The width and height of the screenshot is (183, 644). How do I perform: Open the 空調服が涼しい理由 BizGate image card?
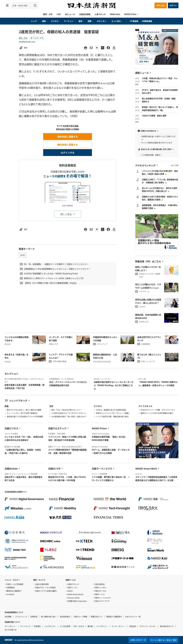pyautogui.click(x=157, y=232)
